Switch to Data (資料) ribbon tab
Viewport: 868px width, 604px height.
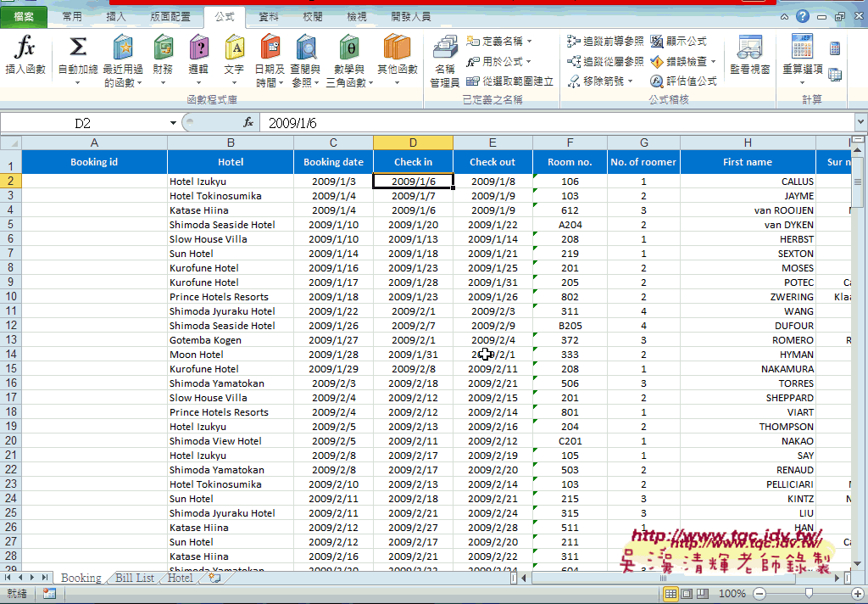pos(269,17)
